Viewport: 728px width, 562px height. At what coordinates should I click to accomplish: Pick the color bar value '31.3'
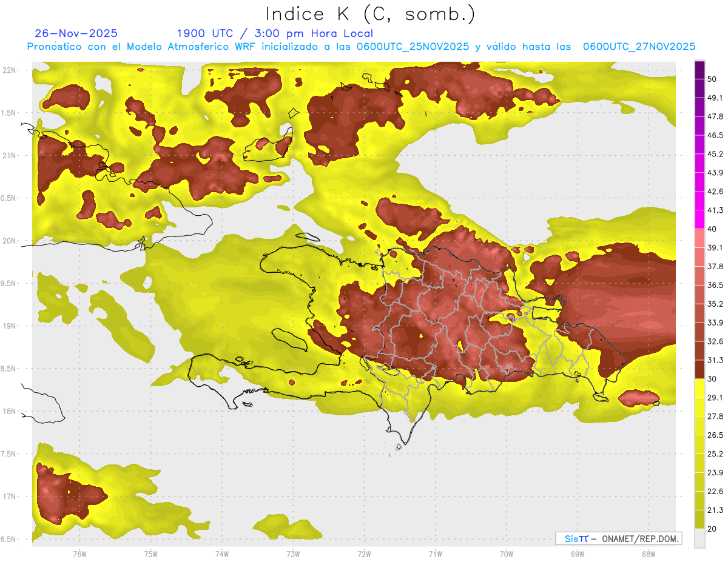(715, 360)
